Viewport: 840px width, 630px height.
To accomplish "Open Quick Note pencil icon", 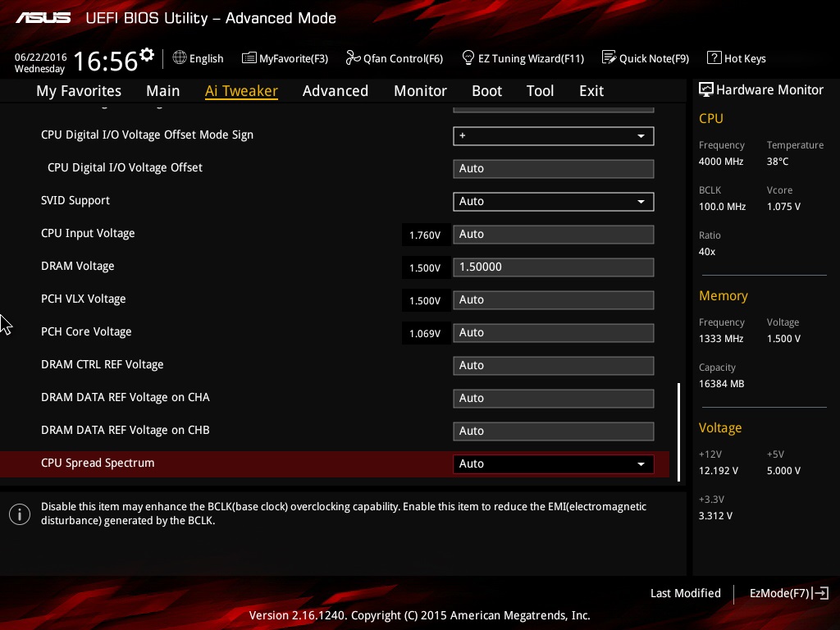I will tap(609, 58).
